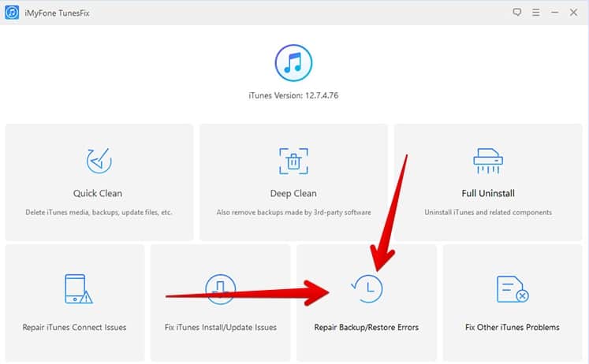Click the iMyFone TunesFix app logo

click(12, 13)
